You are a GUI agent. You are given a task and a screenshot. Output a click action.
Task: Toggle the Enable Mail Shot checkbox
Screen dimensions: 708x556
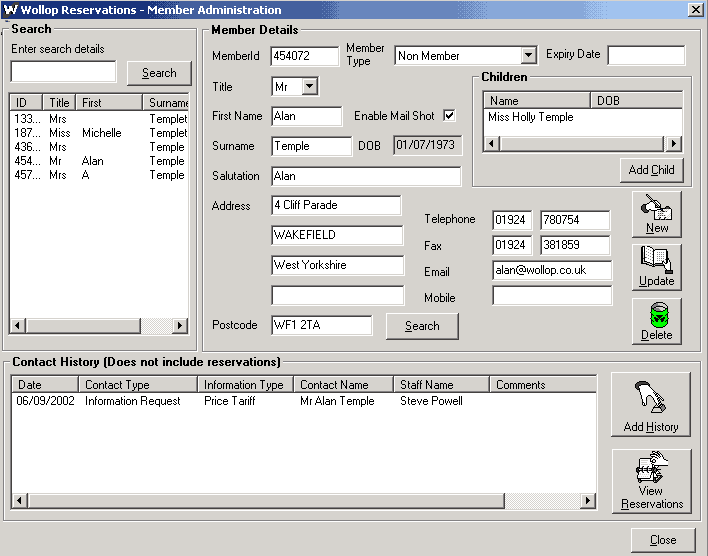449,116
